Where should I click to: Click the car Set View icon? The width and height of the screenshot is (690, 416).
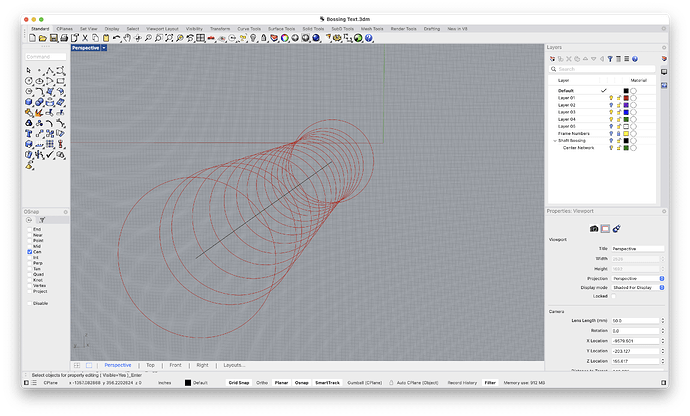click(211, 38)
